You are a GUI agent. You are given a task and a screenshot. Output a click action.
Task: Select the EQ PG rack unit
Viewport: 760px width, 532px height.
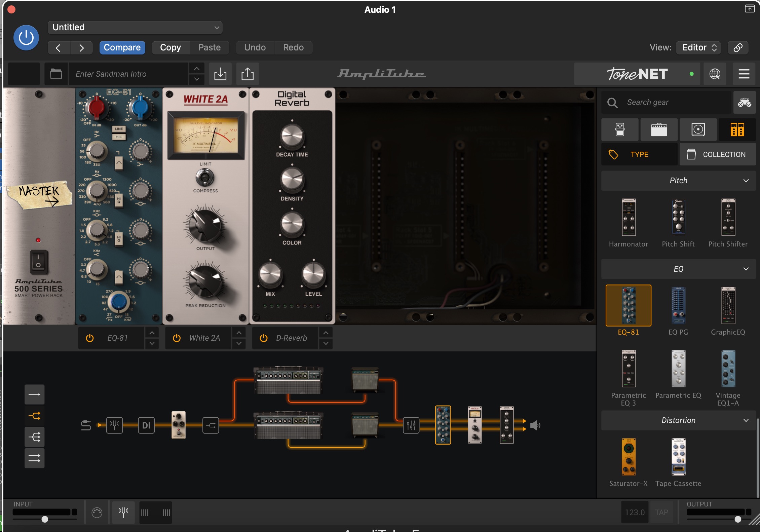(x=678, y=305)
